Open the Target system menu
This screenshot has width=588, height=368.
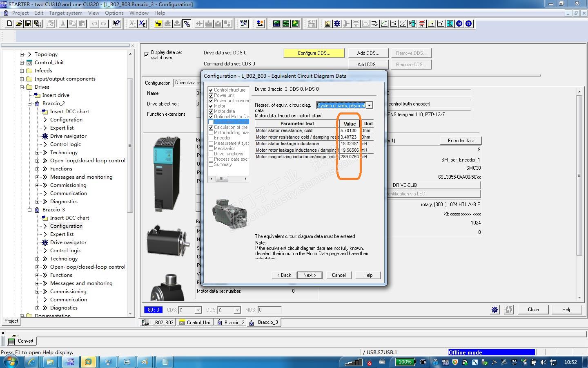pyautogui.click(x=65, y=13)
